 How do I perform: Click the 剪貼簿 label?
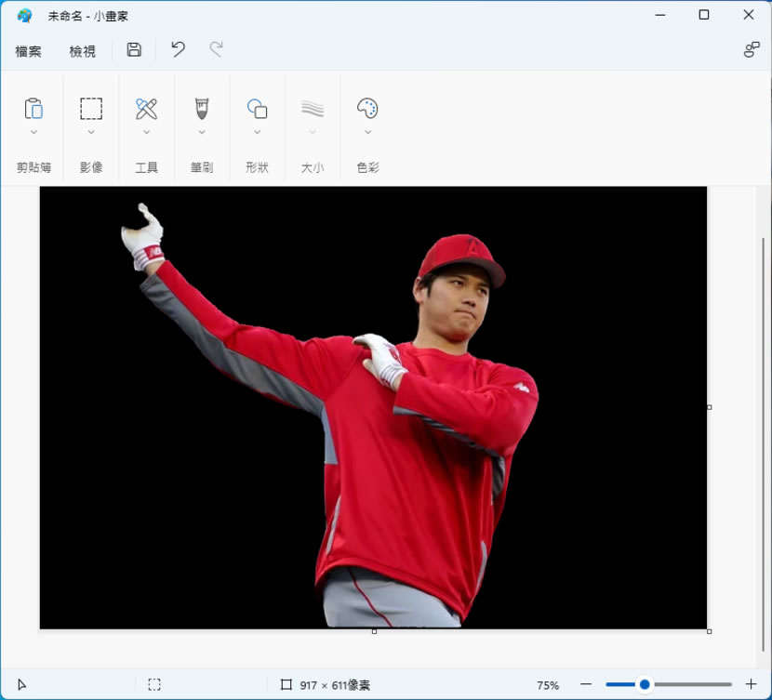(33, 167)
